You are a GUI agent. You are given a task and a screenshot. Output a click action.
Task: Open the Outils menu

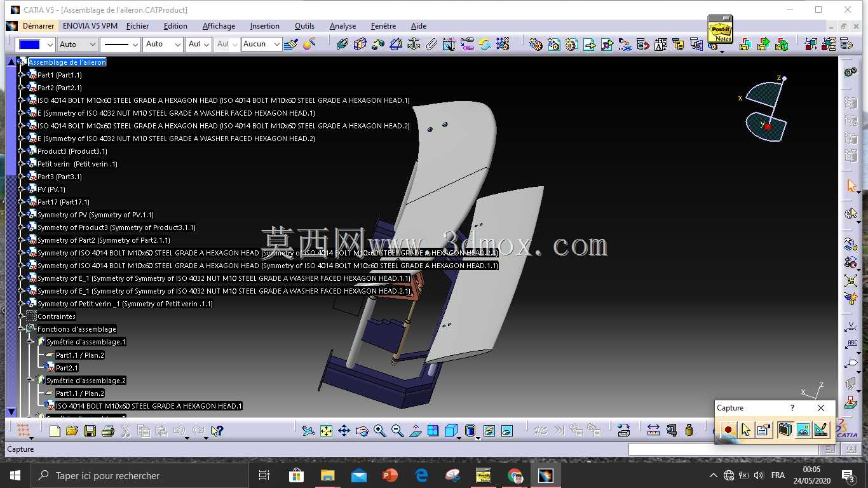click(x=304, y=26)
